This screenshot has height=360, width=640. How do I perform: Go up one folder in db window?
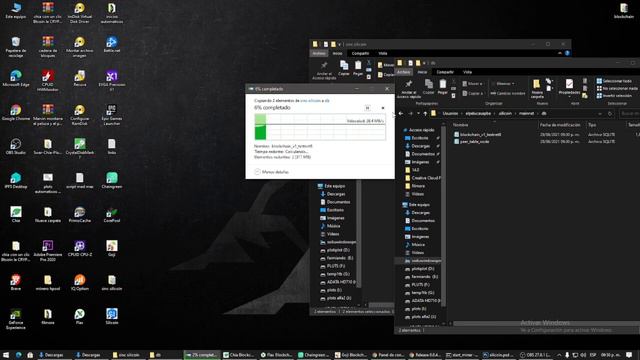point(425,113)
